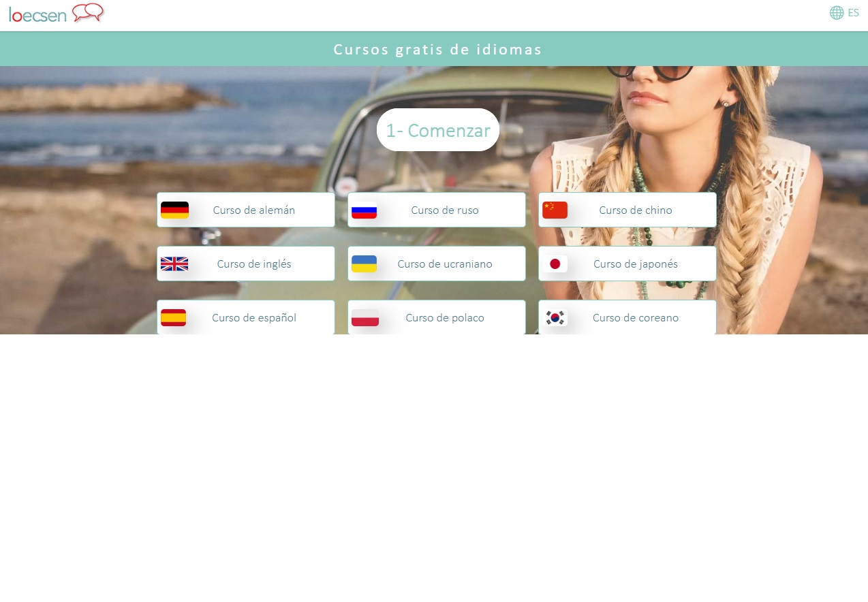The image size is (868, 602).
Task: Click the "Cursos gratis de idiomas" heading
Action: point(437,50)
